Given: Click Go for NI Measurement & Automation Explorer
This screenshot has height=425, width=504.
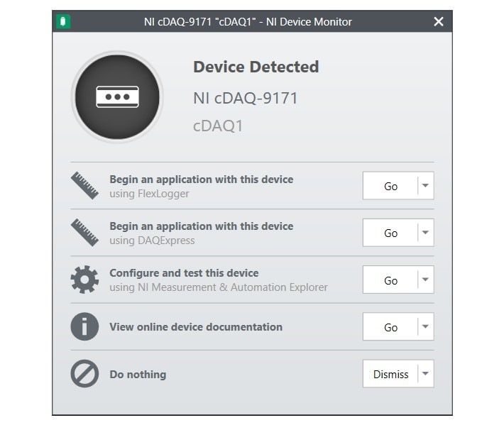Looking at the screenshot, I should pos(390,280).
